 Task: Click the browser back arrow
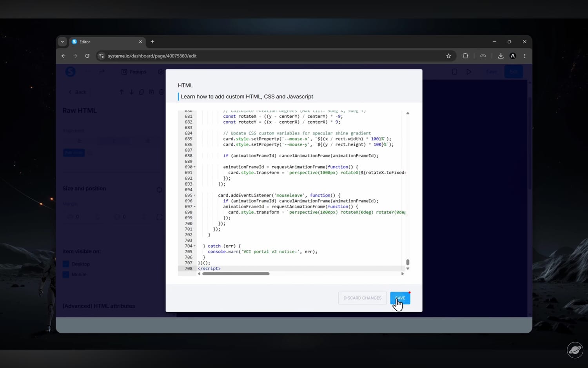pyautogui.click(x=64, y=56)
